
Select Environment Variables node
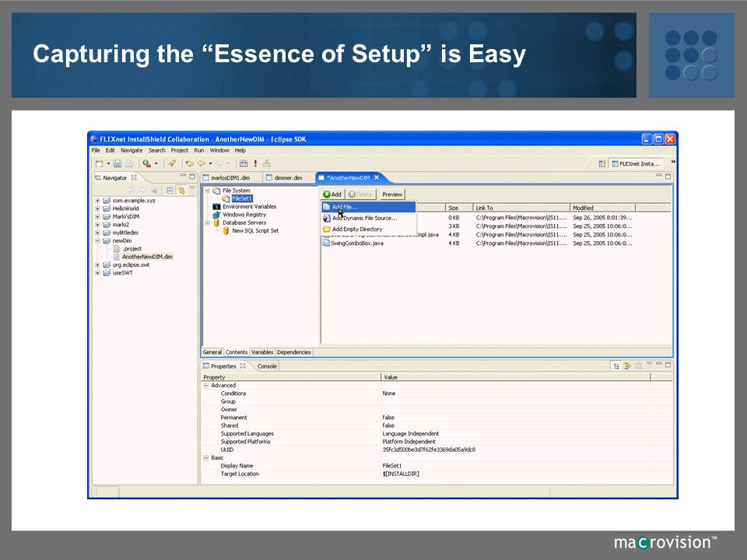[x=245, y=207]
